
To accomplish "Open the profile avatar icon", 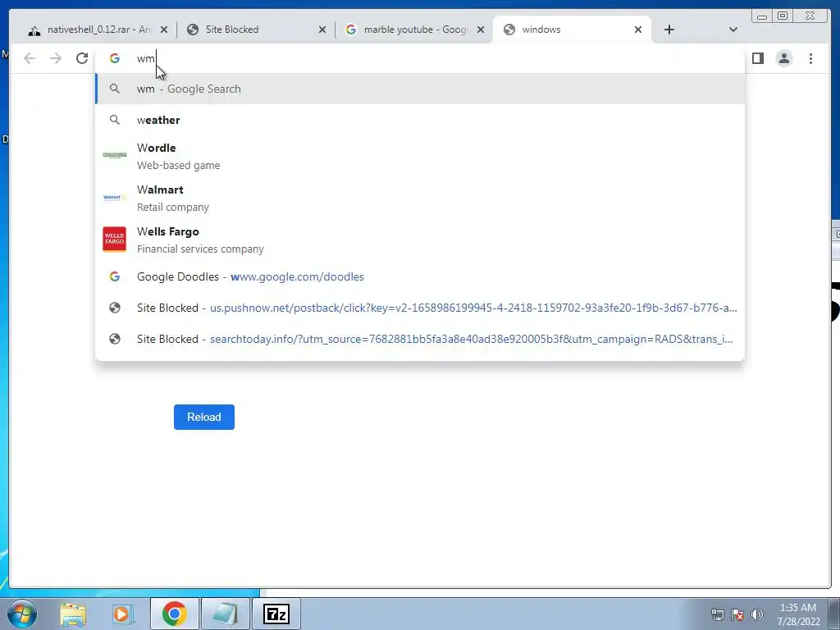I will 783,58.
